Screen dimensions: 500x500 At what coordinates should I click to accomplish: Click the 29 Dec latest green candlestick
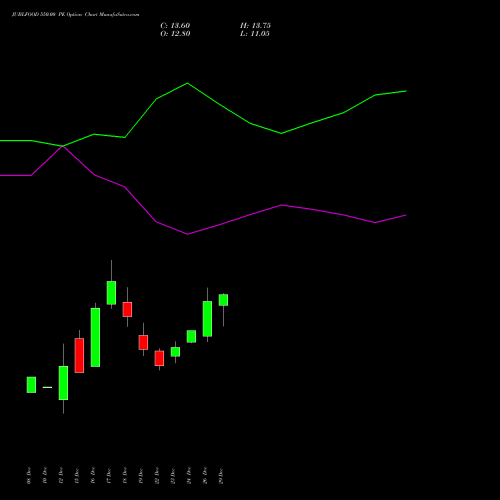point(223,300)
